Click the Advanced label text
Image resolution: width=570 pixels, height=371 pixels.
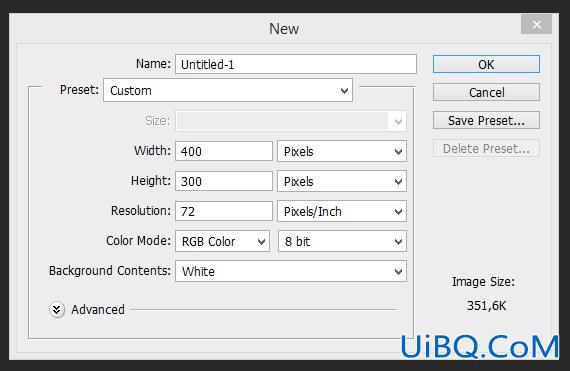(x=98, y=310)
